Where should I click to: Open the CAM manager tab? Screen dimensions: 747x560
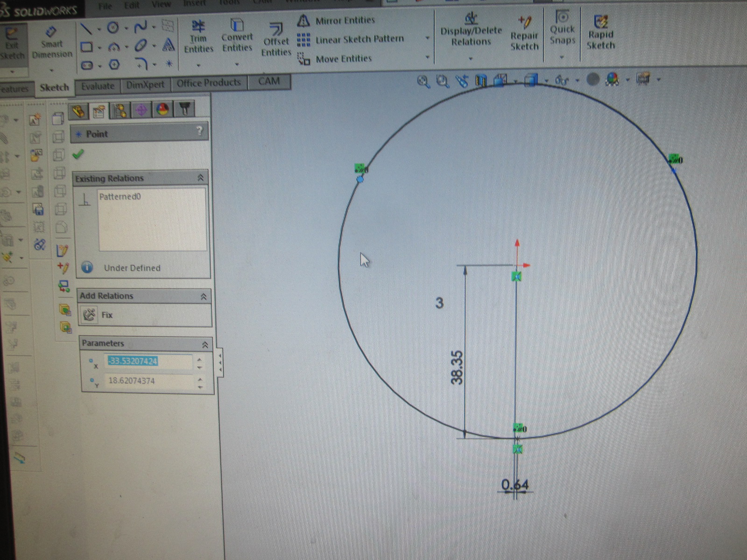tap(185, 109)
